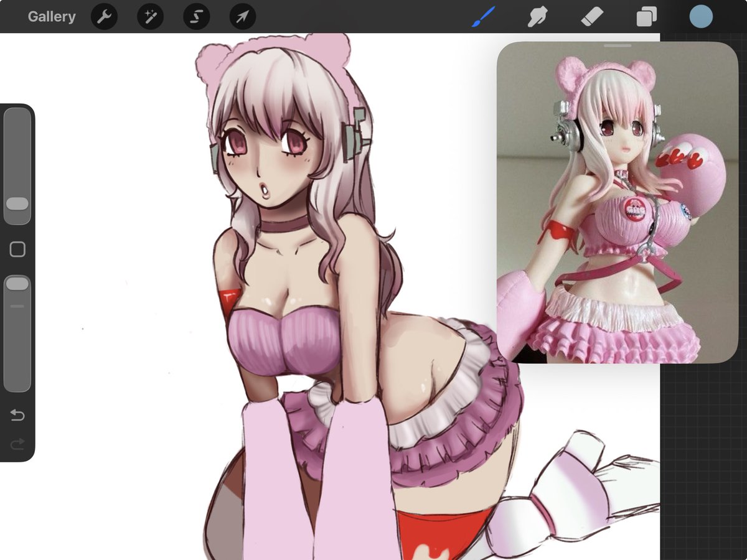Open the Actions wrench menu
The width and height of the screenshot is (747, 560).
click(104, 17)
